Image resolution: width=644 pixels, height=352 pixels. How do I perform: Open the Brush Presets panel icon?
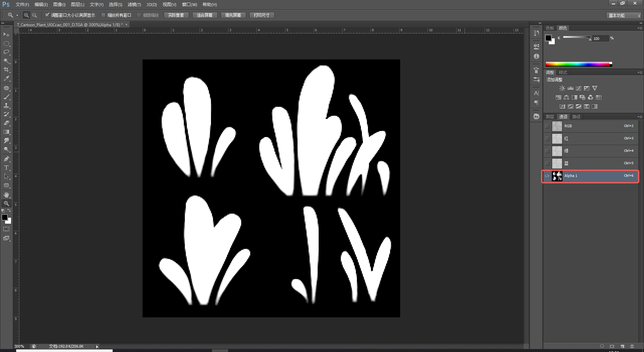click(536, 80)
